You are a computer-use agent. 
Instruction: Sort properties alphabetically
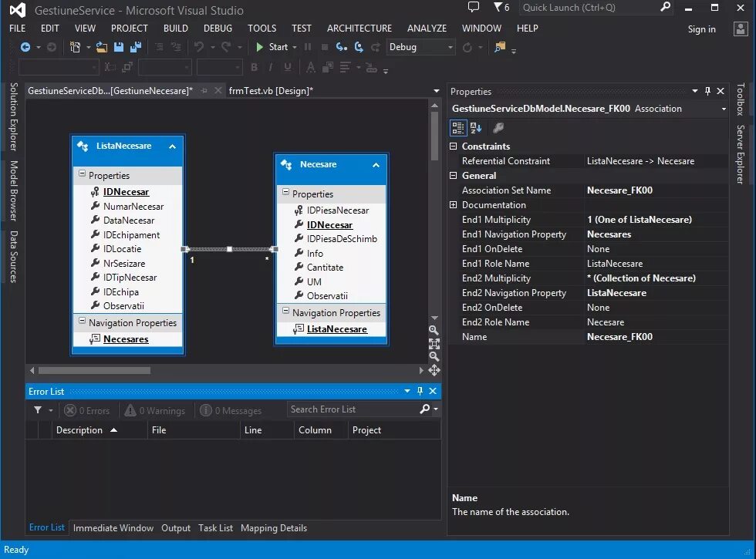coord(476,128)
